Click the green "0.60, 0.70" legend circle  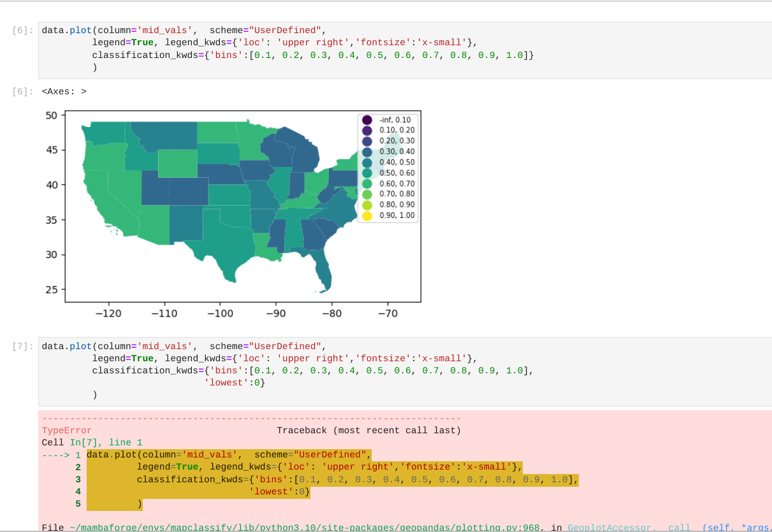366,183
